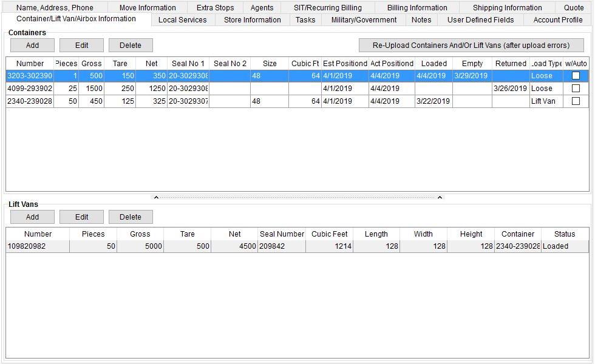The height and width of the screenshot is (364, 595).
Task: Tick the w/Auto checkbox for container 3203-302390
Action: 576,76
